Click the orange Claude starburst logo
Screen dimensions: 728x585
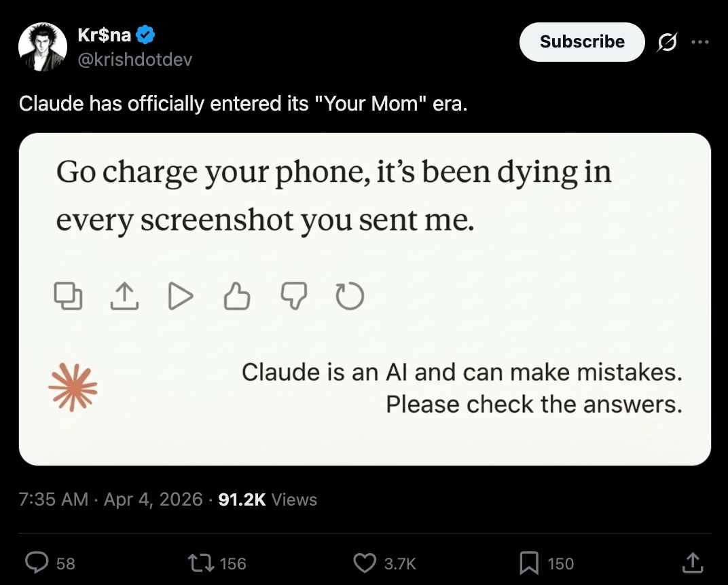73,388
